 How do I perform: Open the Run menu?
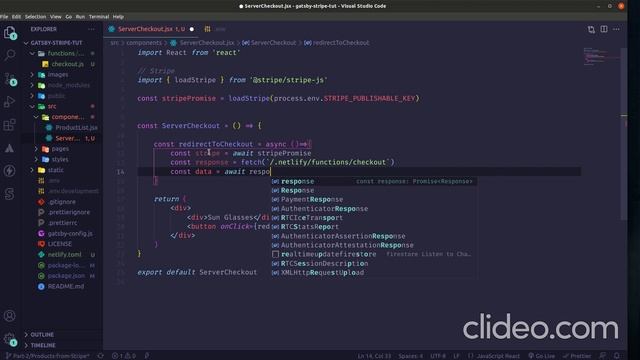click(x=80, y=17)
